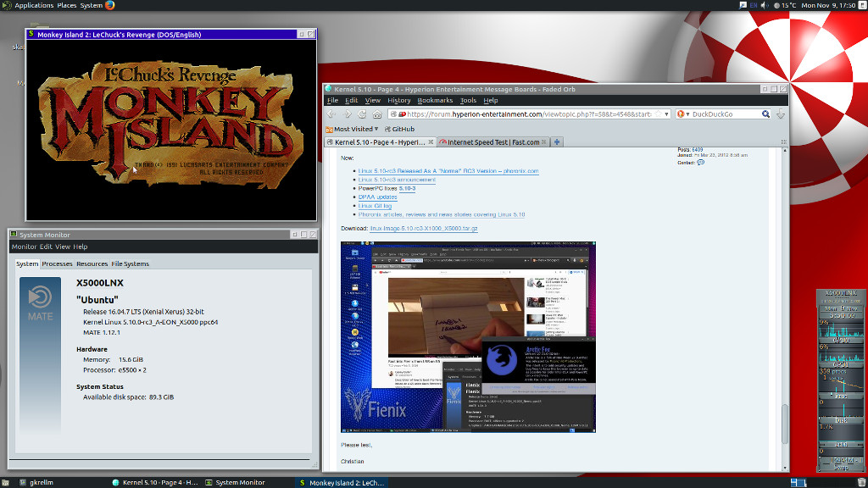Open the URL history dropdown arrow
The width and height of the screenshot is (868, 488).
coord(666,114)
